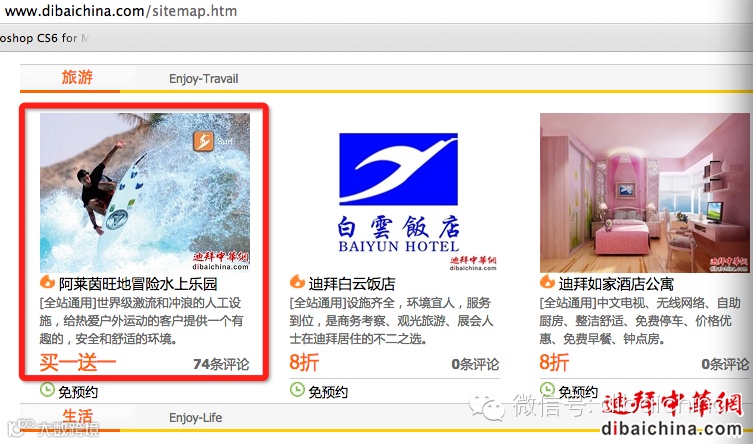Click the surfing water park thumbnail
Viewport: 753px width, 444px height.
(145, 192)
